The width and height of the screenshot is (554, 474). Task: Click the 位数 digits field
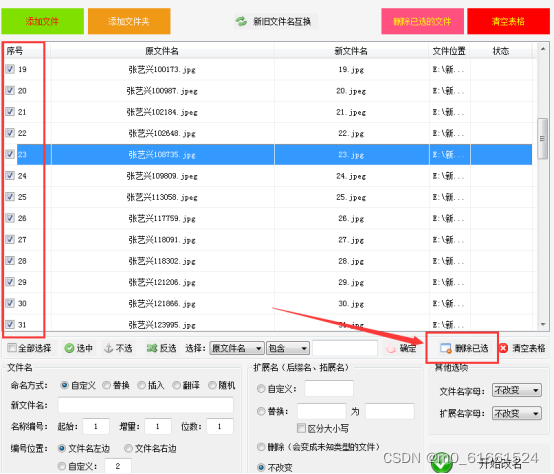(x=220, y=426)
